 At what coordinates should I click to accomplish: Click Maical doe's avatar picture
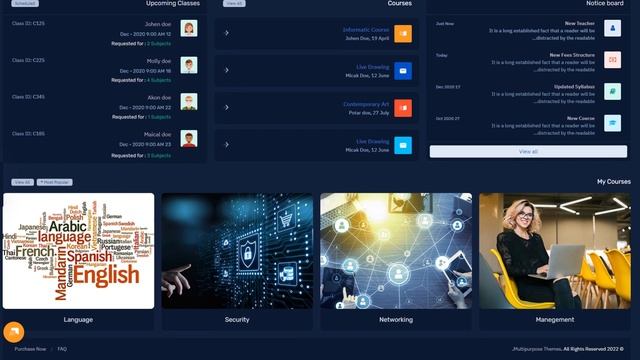pos(189,138)
